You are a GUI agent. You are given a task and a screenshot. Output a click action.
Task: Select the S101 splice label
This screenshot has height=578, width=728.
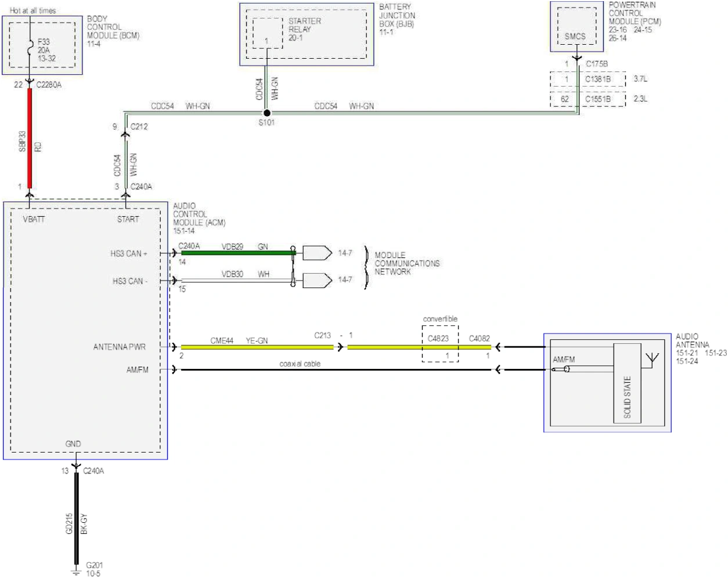pos(266,123)
